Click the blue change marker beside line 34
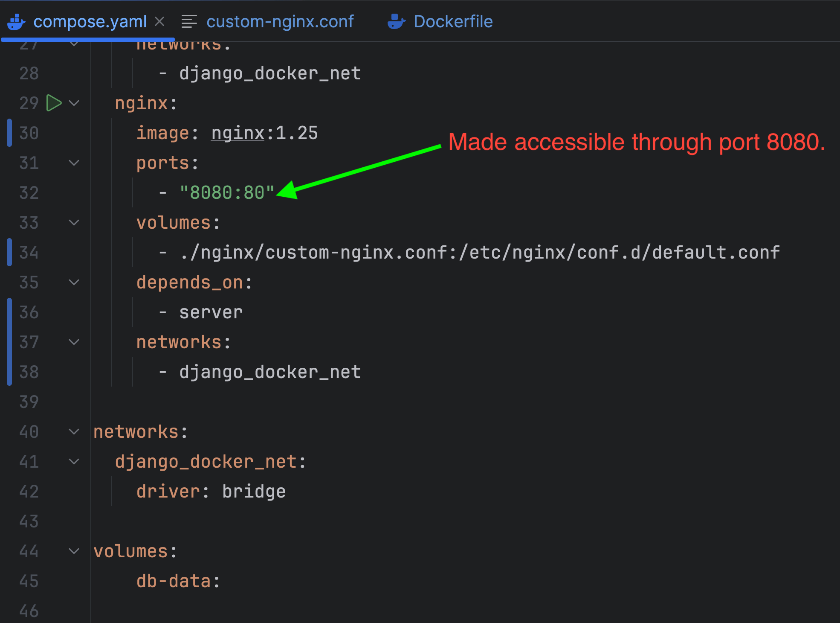The image size is (840, 623). (9, 253)
